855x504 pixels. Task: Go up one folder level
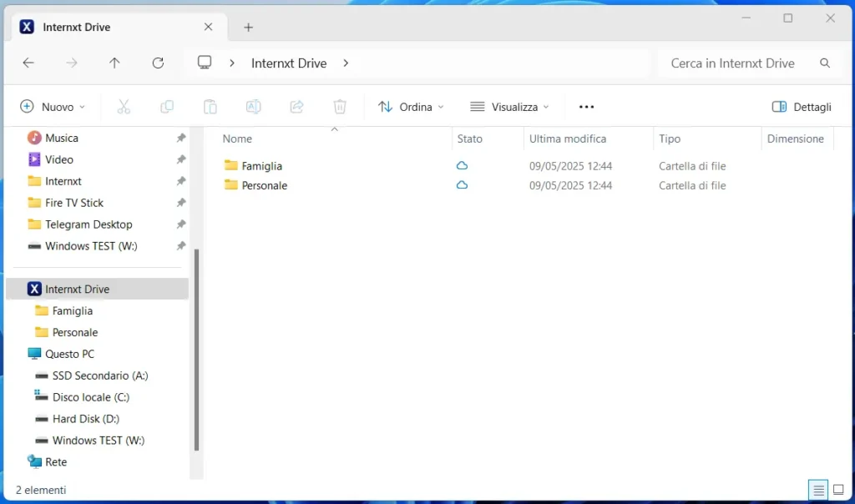coord(114,63)
